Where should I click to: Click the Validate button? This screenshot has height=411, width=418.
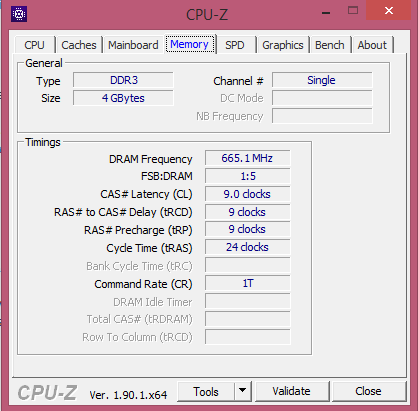click(292, 391)
